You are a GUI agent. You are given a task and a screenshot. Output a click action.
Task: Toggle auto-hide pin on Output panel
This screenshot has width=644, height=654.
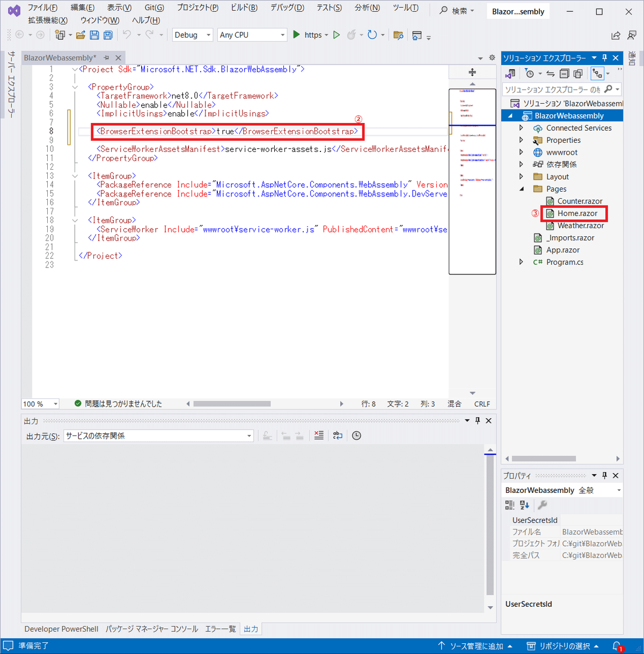(x=478, y=420)
